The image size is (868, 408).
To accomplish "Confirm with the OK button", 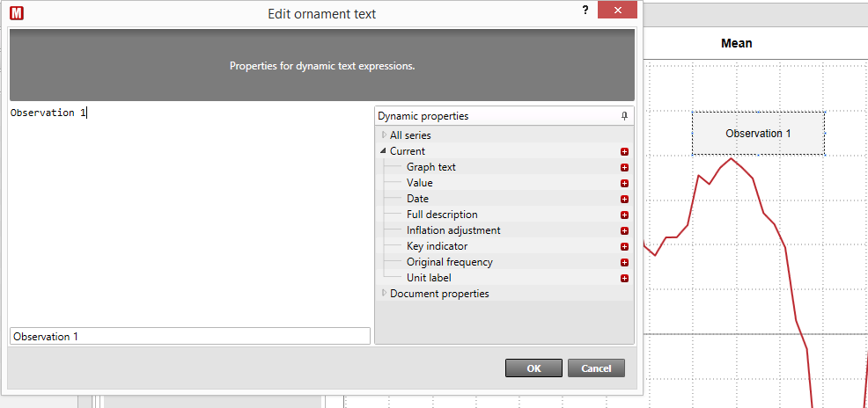I will 533,368.
